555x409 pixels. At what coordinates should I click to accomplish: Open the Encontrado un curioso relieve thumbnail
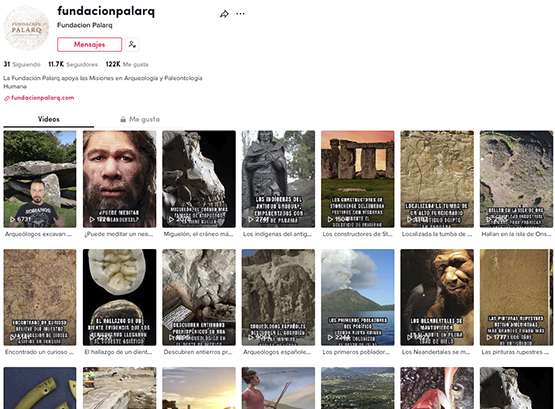click(x=40, y=297)
